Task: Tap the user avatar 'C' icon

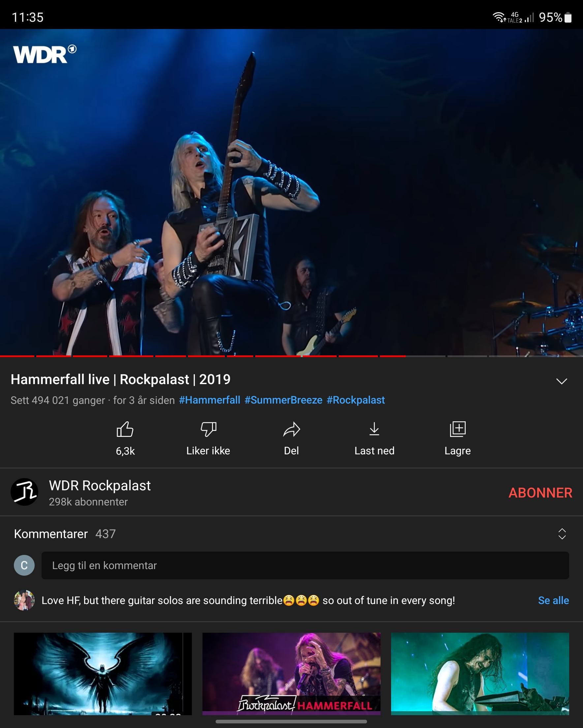Action: 24,565
